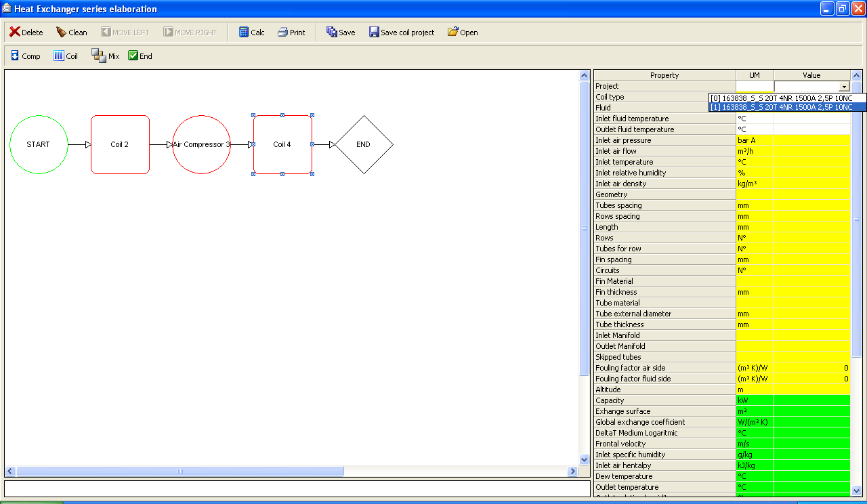Click the UM column header
867x504 pixels.
click(755, 75)
